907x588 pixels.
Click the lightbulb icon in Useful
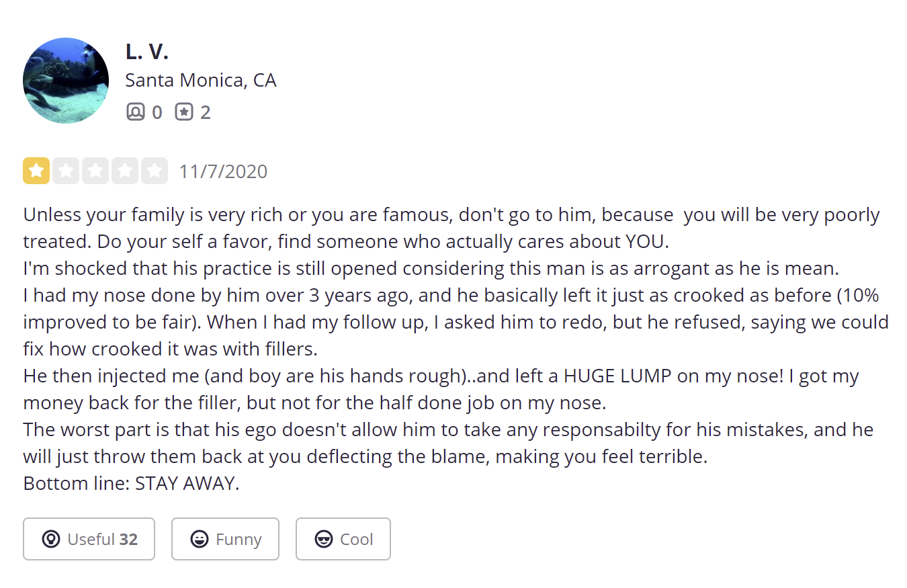coord(51,539)
